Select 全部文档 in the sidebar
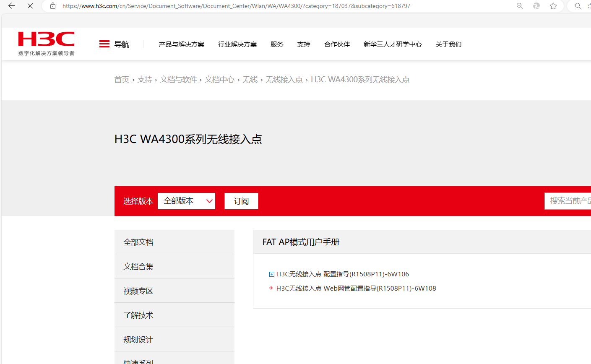 174,242
